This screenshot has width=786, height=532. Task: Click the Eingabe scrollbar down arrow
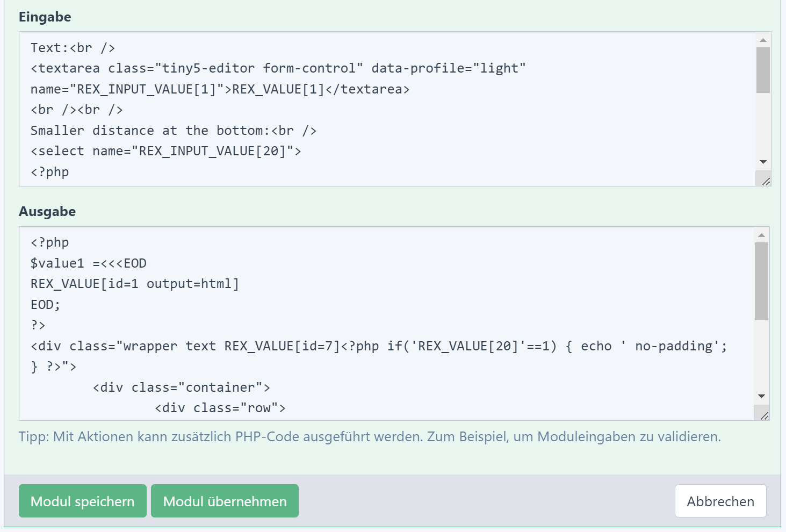click(x=763, y=162)
